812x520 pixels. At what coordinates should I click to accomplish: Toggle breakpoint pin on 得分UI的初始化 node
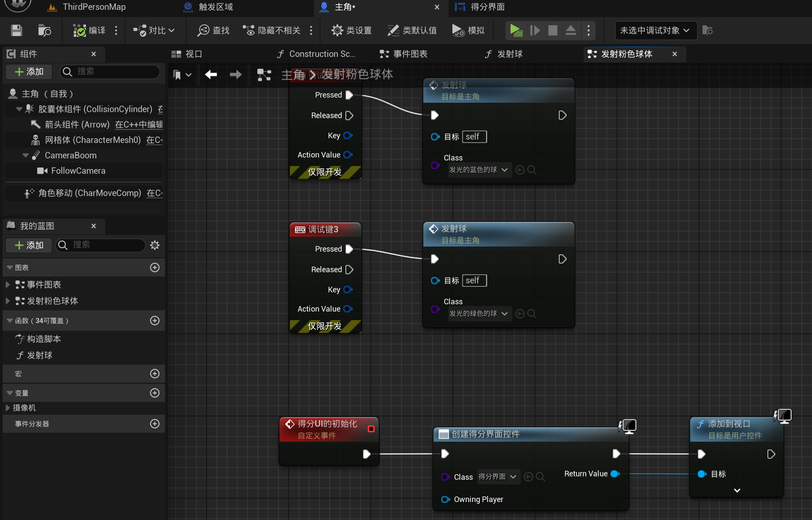coord(371,429)
